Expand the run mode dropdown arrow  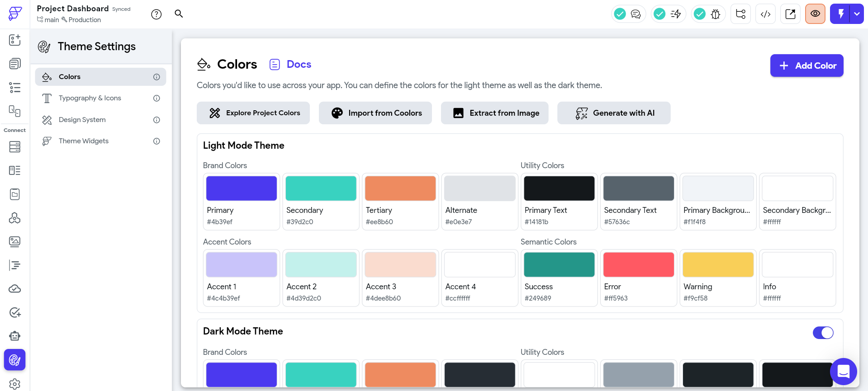point(857,14)
